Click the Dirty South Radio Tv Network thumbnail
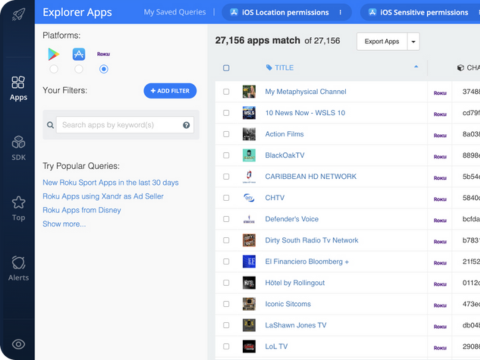Image resolution: width=480 pixels, height=360 pixels. tap(249, 240)
